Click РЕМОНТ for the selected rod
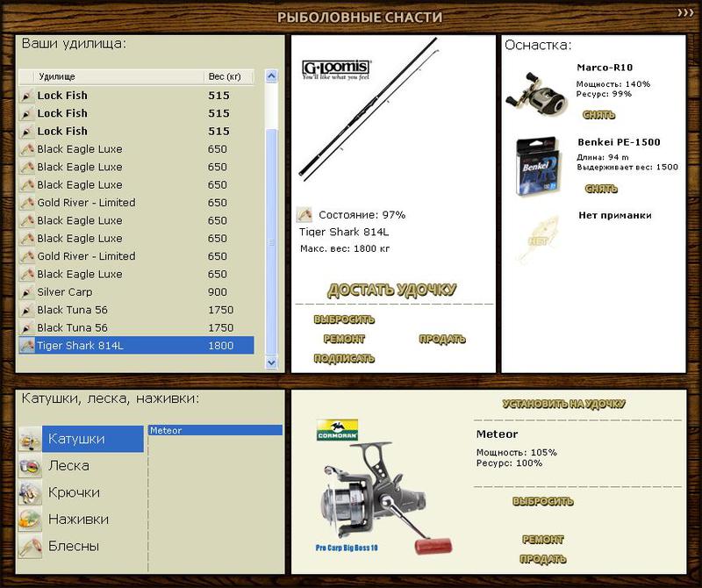The image size is (702, 588). tap(344, 339)
